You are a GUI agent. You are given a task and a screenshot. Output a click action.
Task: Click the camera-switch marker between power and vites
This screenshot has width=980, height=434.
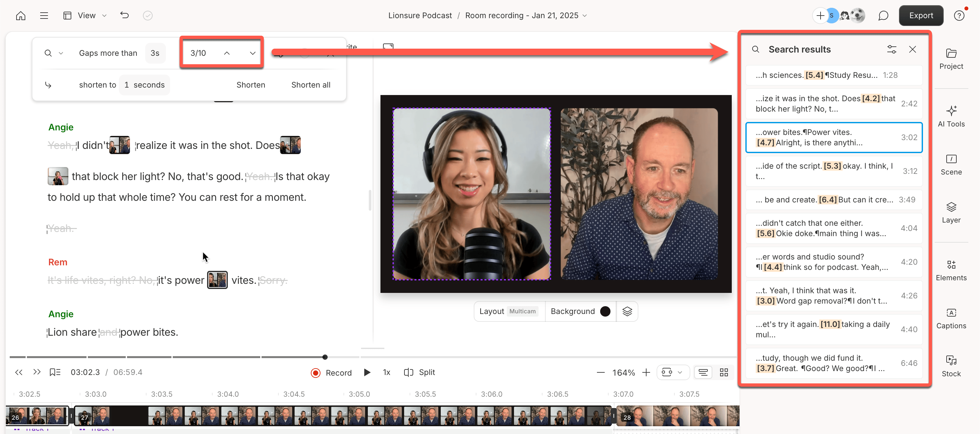[217, 280]
